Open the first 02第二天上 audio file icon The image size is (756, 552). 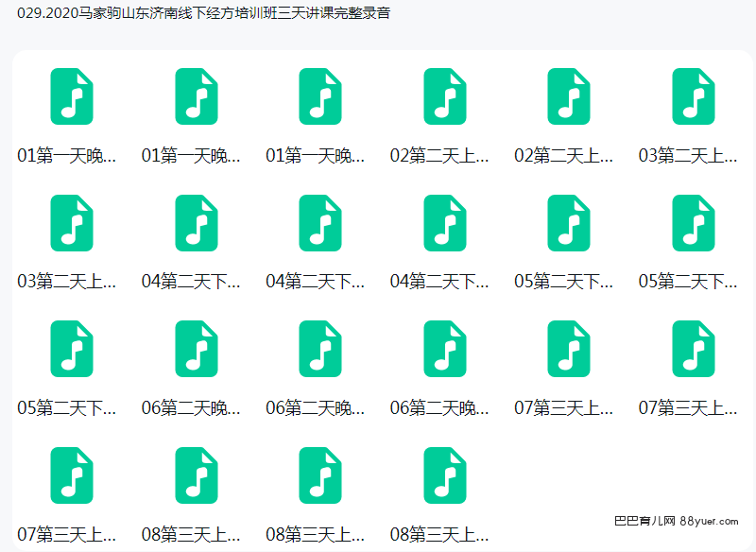pos(445,96)
